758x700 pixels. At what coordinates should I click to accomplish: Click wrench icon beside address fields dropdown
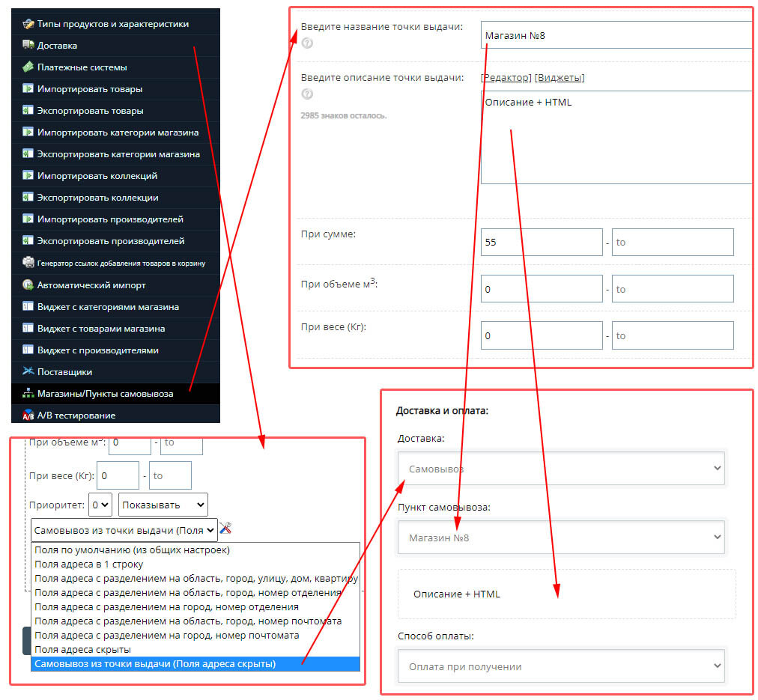point(225,529)
